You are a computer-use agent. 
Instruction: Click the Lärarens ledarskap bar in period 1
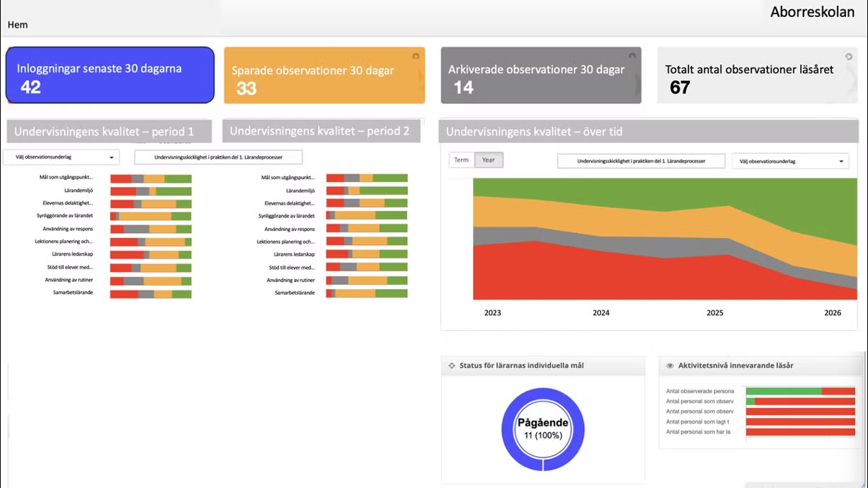(x=150, y=254)
